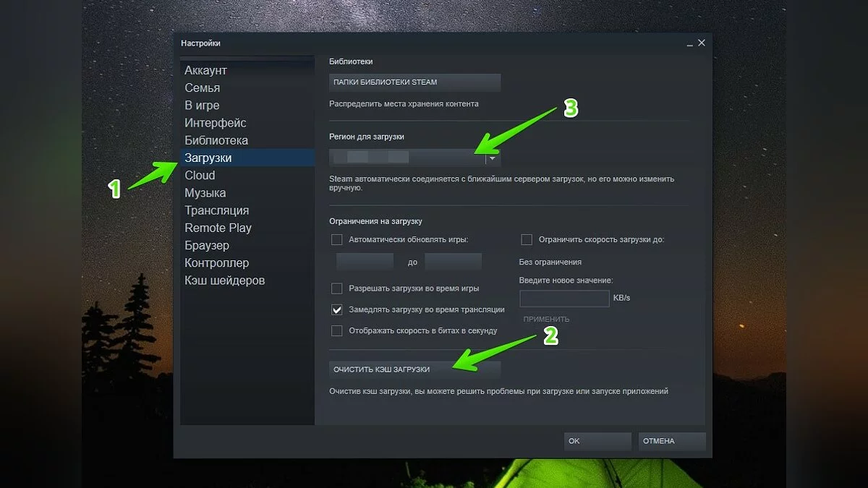This screenshot has height=488, width=868.
Task: Open the Аккаунт settings section
Action: tap(205, 70)
